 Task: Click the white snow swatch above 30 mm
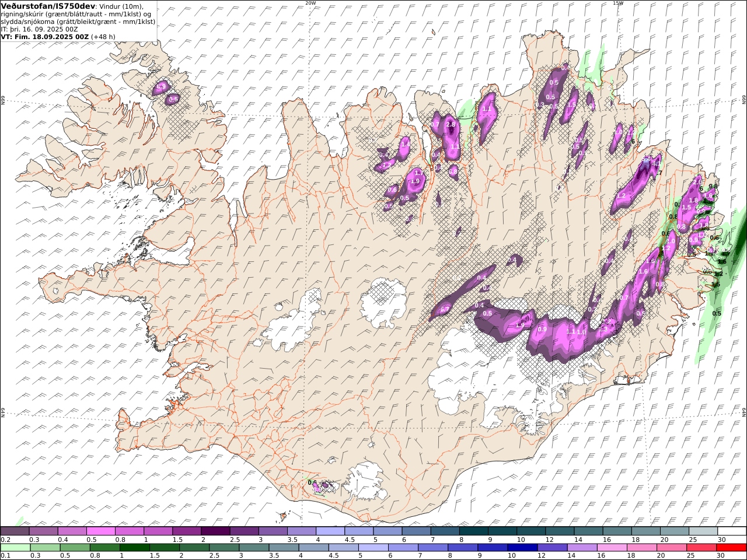tap(732, 531)
